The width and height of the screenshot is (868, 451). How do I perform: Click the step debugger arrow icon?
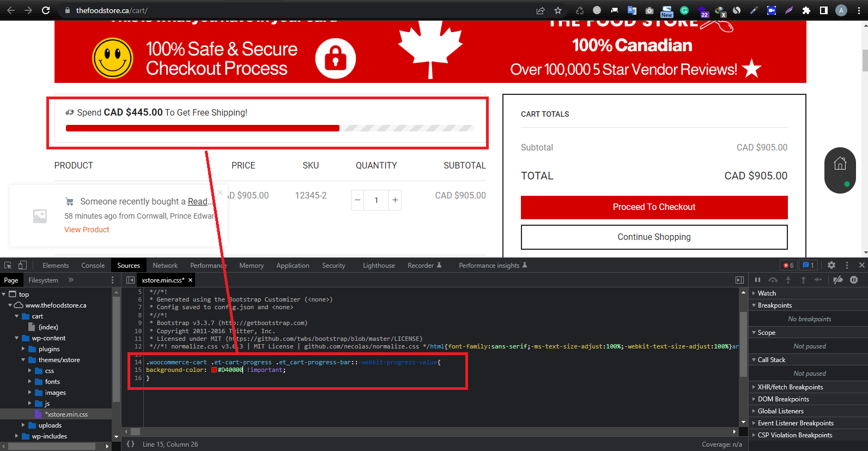pyautogui.click(x=818, y=280)
